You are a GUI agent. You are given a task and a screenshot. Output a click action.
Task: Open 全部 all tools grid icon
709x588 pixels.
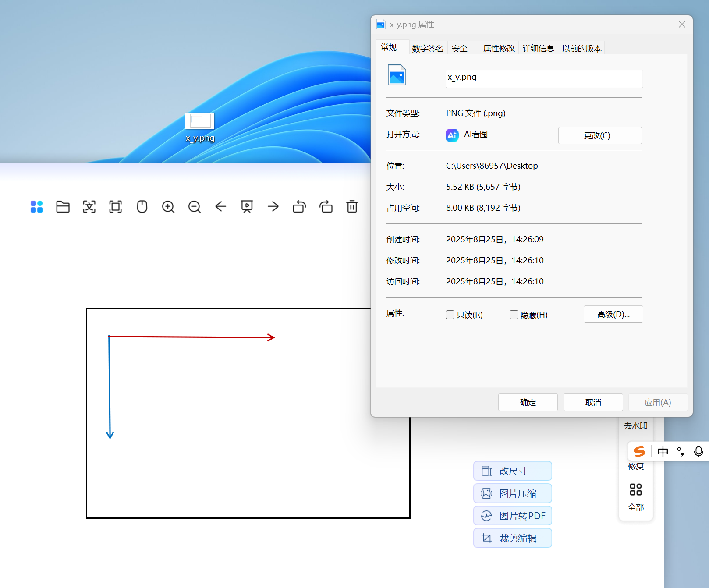[636, 489]
